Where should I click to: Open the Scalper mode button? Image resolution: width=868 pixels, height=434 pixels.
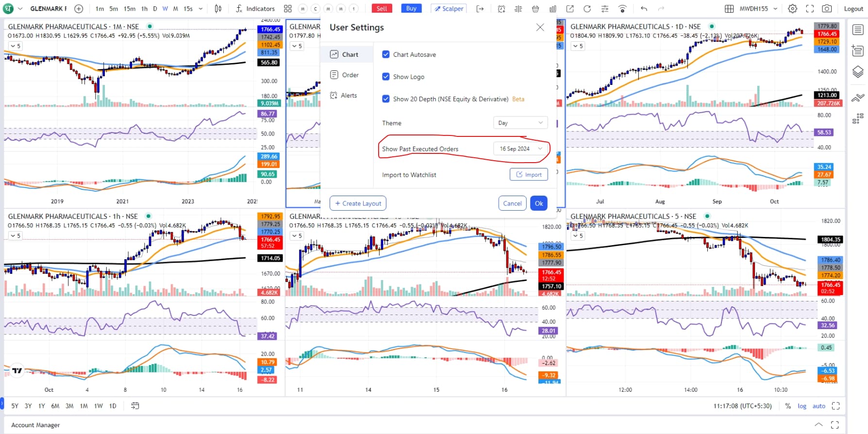coord(449,9)
